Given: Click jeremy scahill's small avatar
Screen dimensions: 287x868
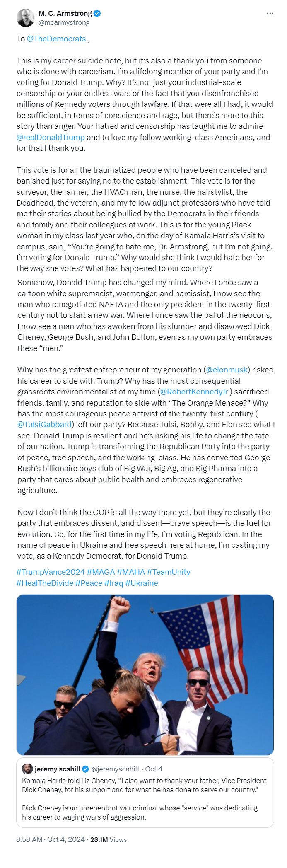Looking at the screenshot, I should pos(27,769).
